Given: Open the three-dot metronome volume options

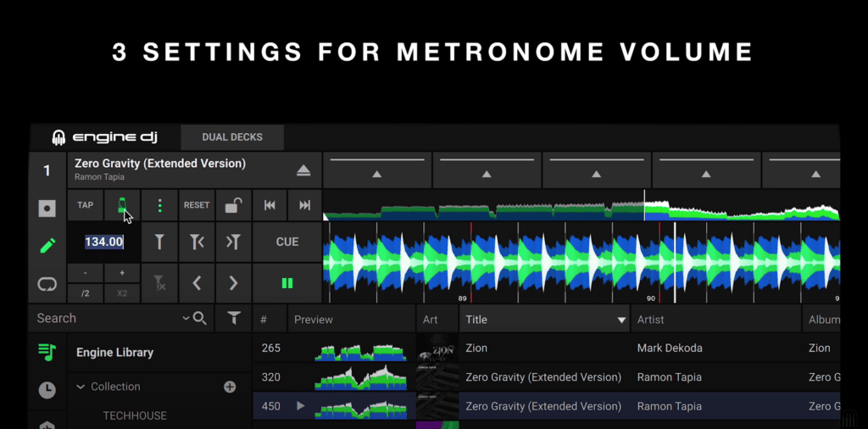Looking at the screenshot, I should coord(159,205).
